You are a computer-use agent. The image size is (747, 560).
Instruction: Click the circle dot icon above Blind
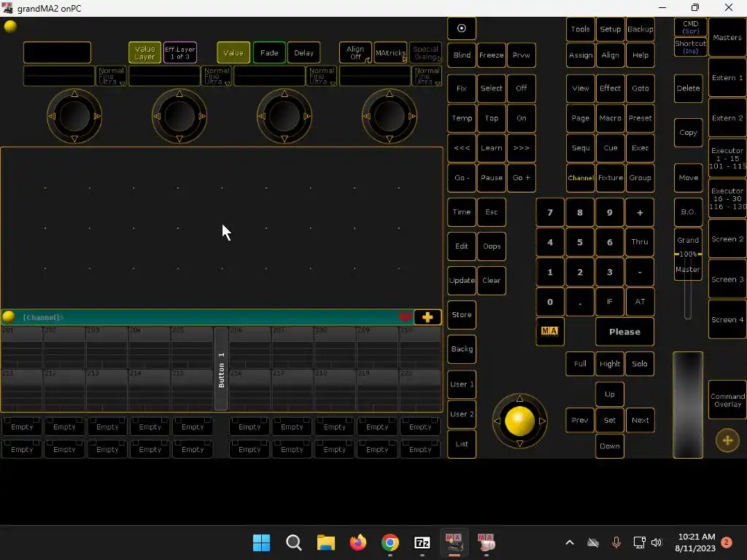[461, 28]
